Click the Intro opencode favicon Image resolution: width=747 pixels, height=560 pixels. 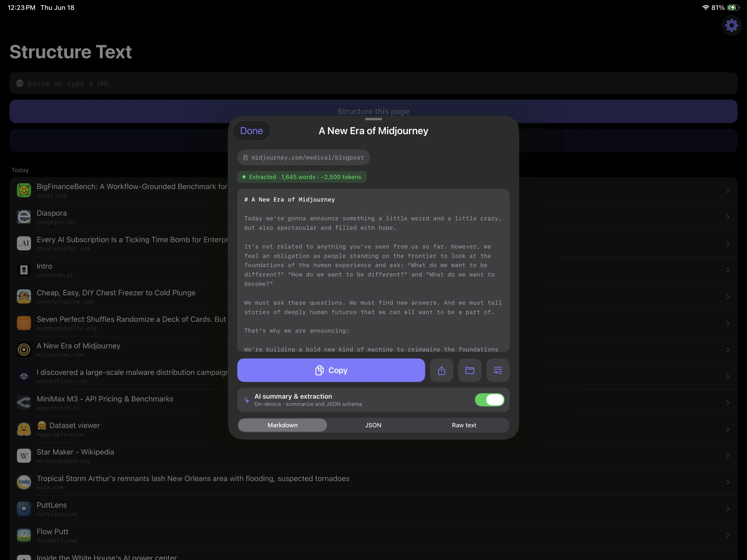24,270
